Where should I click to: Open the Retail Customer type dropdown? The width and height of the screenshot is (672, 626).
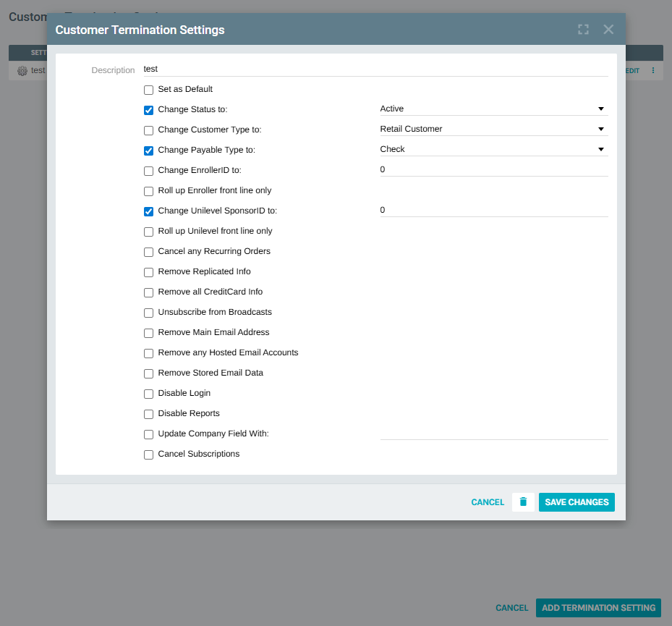(x=601, y=129)
